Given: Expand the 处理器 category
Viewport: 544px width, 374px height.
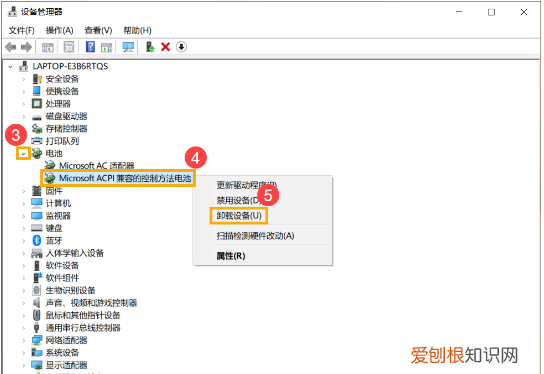Looking at the screenshot, I should pos(24,104).
